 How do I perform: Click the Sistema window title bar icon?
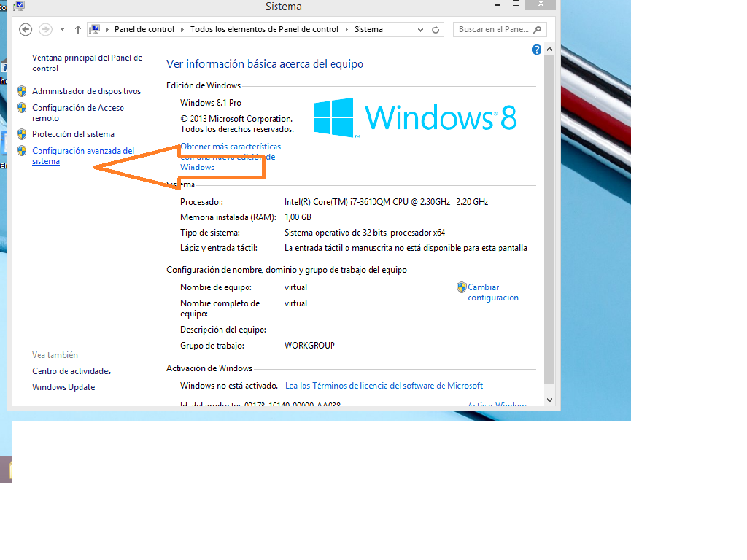coord(18,6)
